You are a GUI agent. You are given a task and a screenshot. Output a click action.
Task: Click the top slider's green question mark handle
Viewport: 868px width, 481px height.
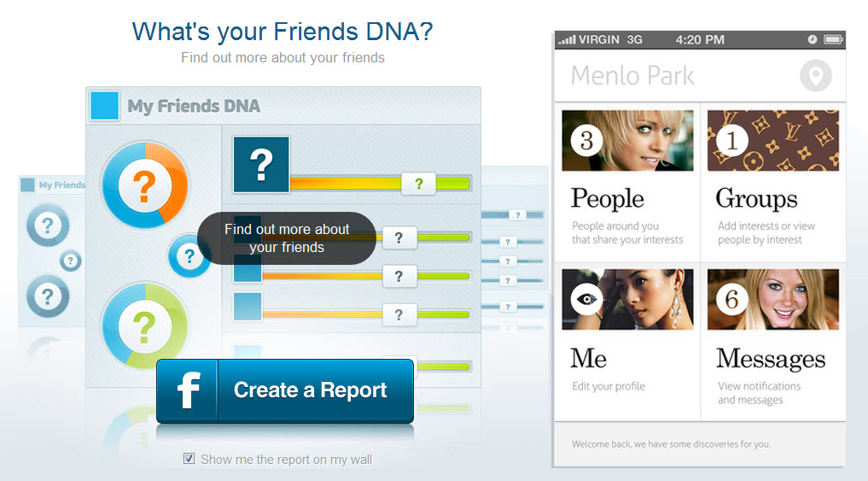click(x=419, y=184)
